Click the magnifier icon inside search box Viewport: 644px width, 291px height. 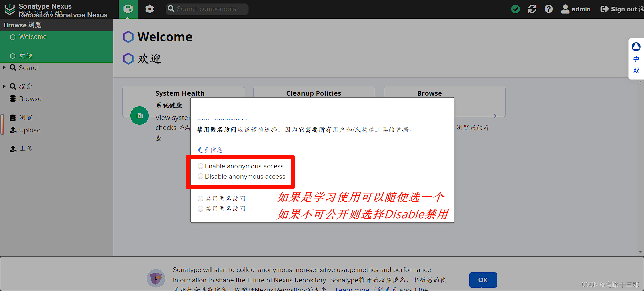pyautogui.click(x=171, y=9)
